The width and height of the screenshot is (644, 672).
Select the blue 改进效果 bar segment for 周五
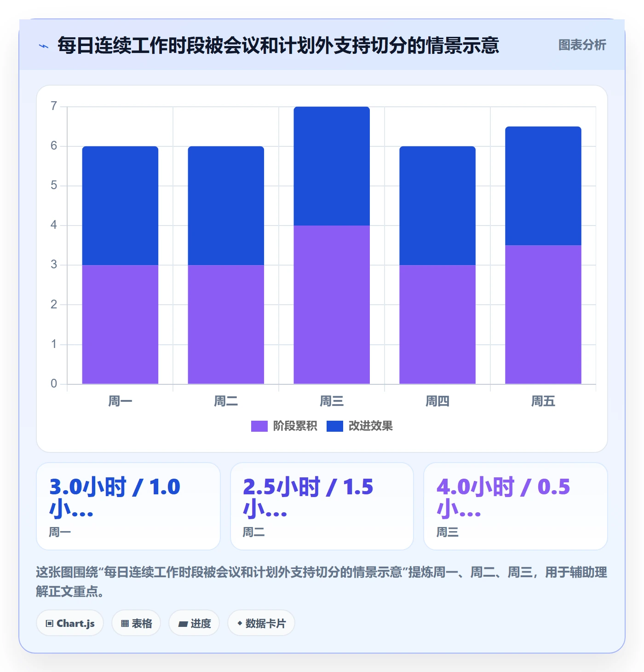pyautogui.click(x=543, y=186)
